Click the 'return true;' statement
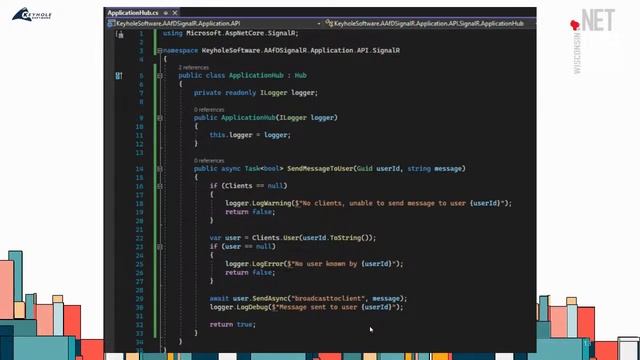The height and width of the screenshot is (360, 640). click(233, 324)
